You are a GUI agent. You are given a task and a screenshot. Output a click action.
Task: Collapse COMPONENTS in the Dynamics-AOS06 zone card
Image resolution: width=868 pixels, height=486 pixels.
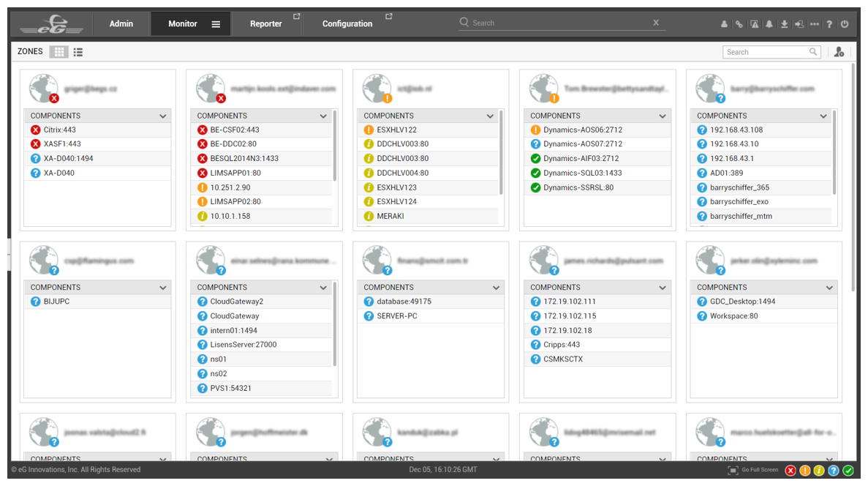click(663, 116)
